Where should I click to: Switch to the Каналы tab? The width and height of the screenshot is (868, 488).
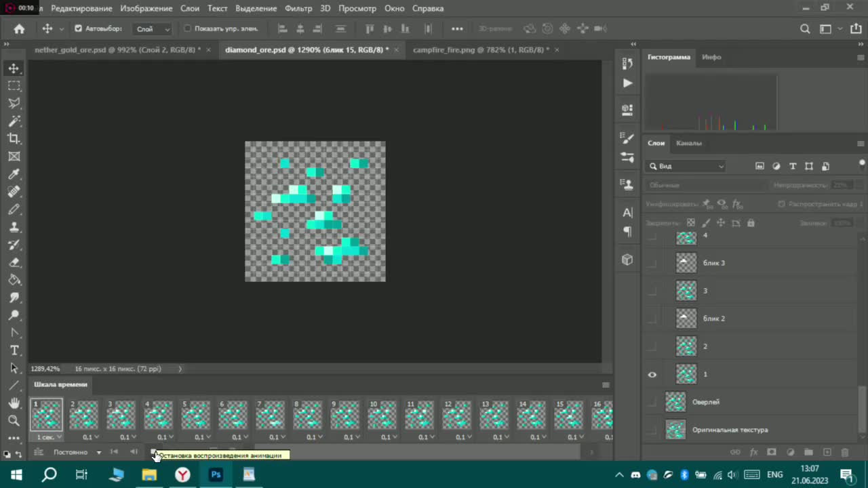click(689, 143)
